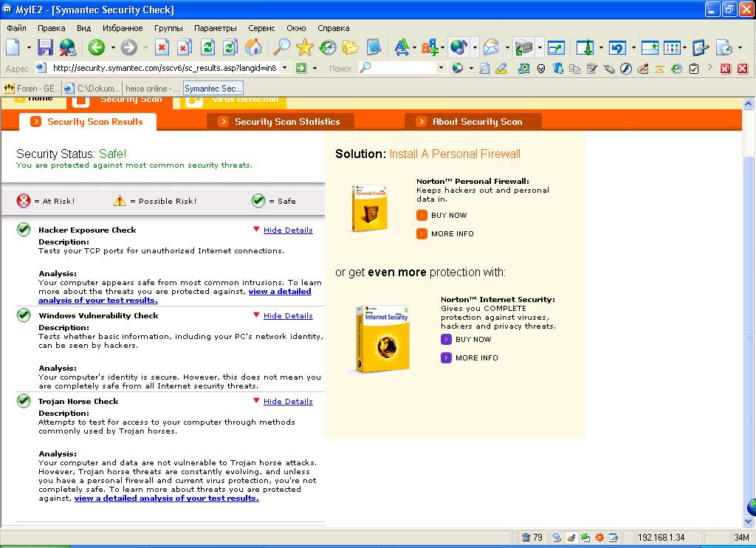Click the floppy disk save icon
This screenshot has height=548, width=756.
click(x=45, y=47)
